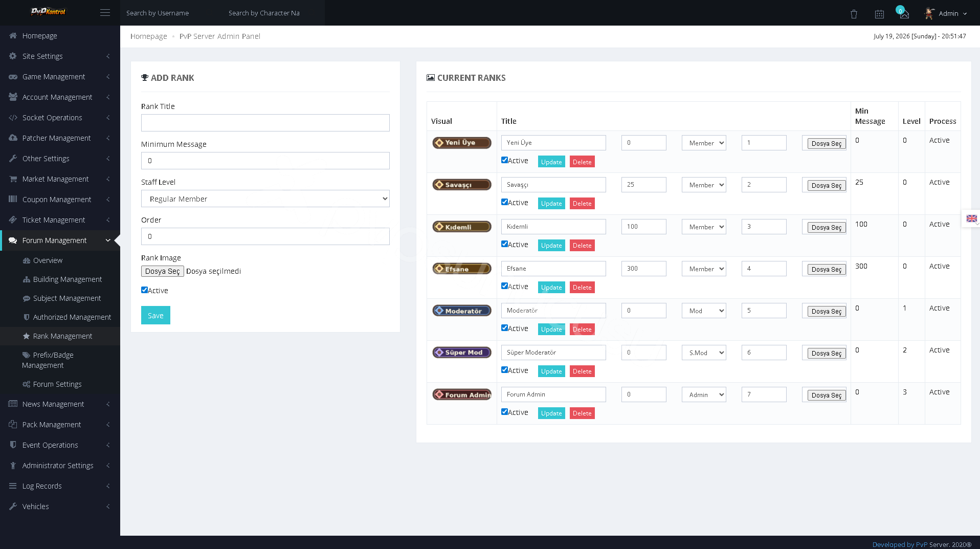Click the Rank Title input field

click(x=265, y=123)
